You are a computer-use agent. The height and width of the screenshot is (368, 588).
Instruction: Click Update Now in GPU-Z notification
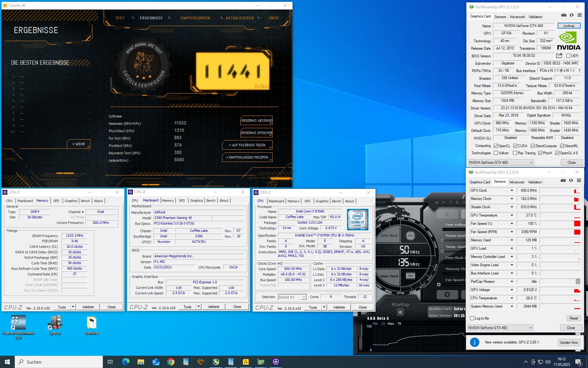coord(569,343)
